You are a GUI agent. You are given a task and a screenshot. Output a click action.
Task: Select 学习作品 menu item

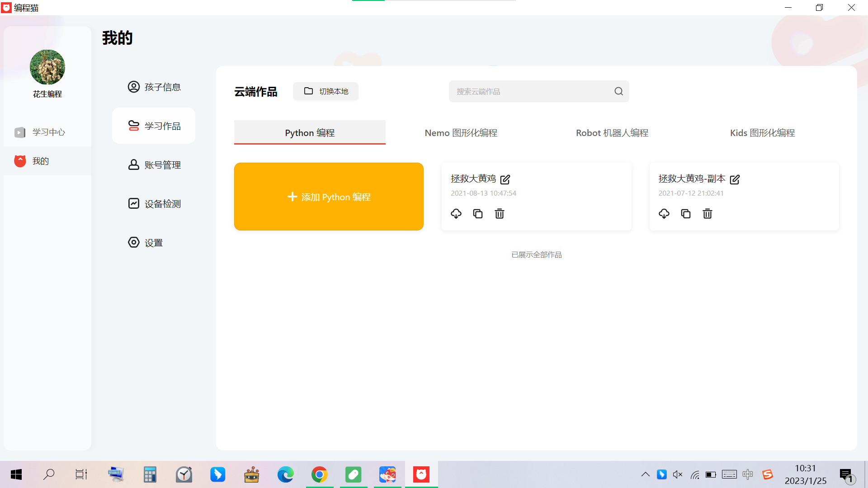pos(154,126)
